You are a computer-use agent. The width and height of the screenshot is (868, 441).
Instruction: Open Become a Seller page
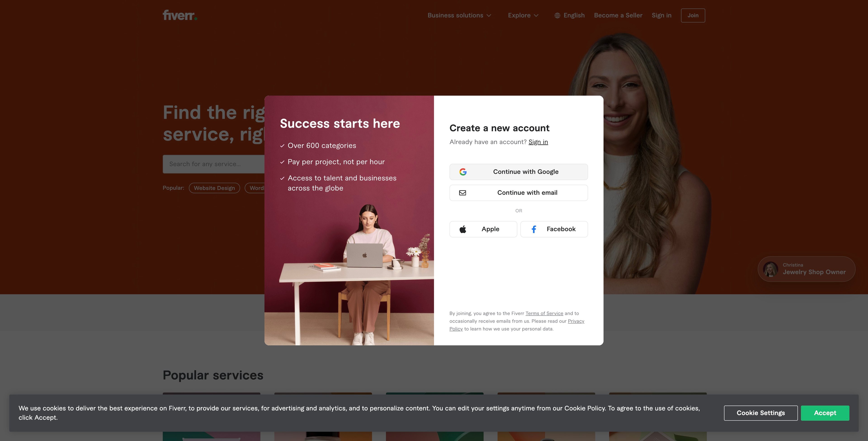(x=618, y=16)
